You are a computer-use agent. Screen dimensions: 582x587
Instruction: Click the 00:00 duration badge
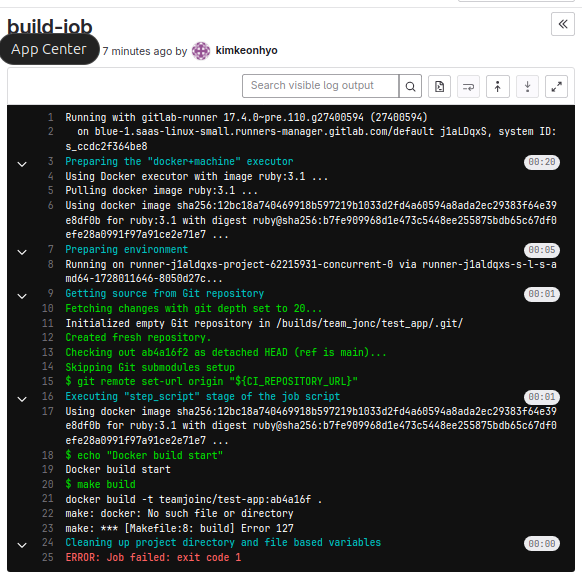[542, 544]
